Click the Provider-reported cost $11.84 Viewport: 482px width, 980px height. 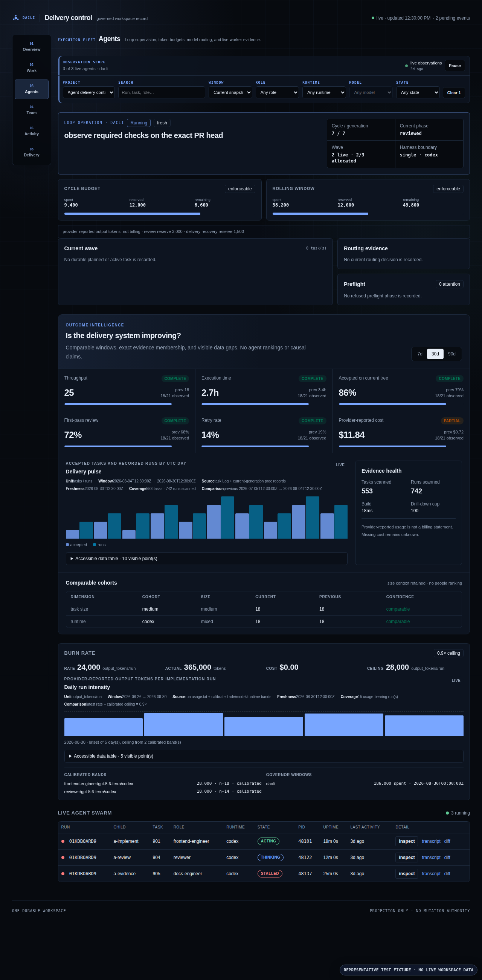[x=352, y=435]
